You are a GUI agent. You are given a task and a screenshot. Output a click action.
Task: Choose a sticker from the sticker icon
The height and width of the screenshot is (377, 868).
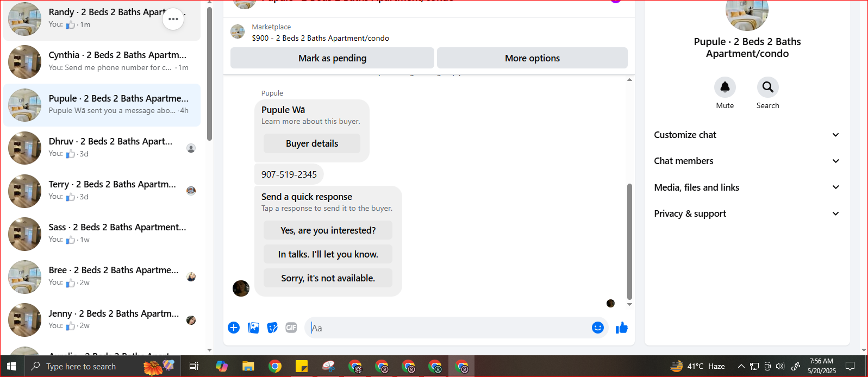(x=272, y=328)
